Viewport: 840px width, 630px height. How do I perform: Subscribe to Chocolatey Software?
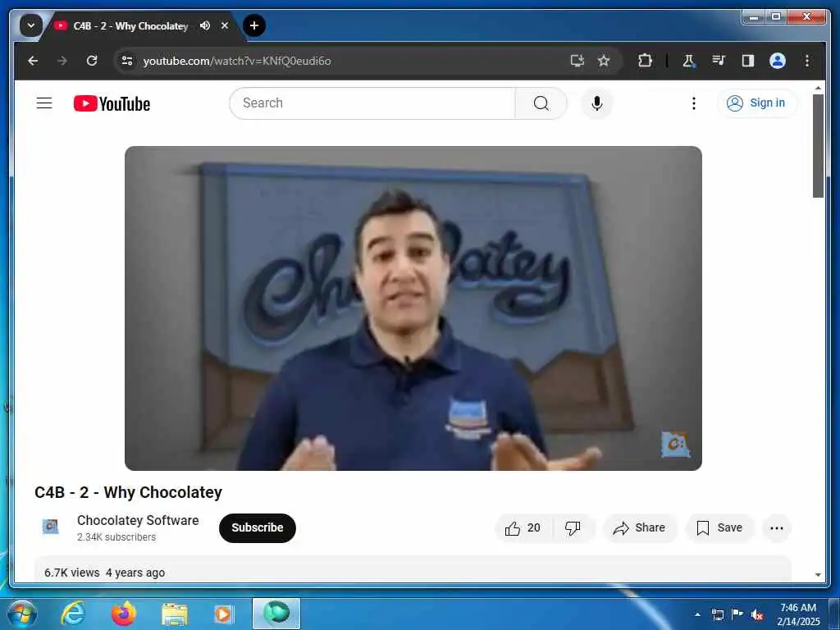click(257, 527)
